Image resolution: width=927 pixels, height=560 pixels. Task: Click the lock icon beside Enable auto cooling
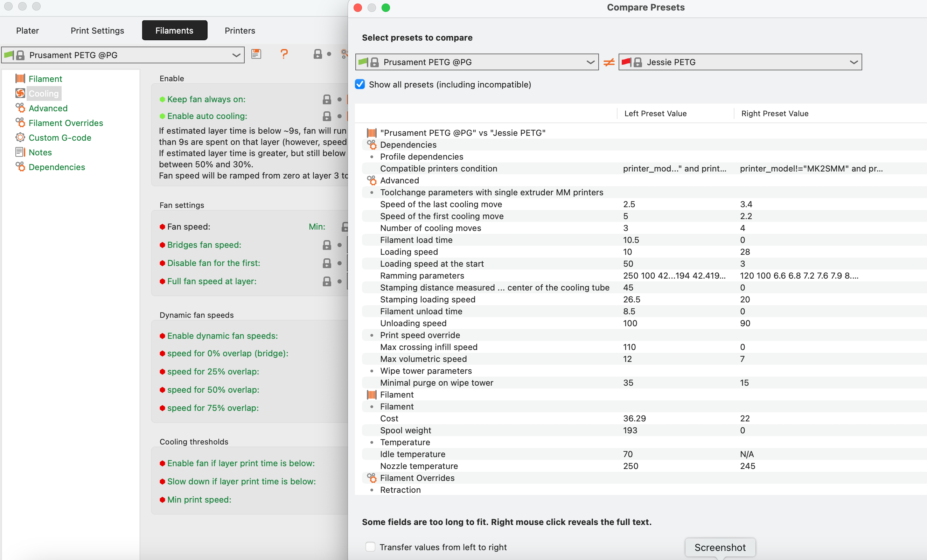pos(327,116)
